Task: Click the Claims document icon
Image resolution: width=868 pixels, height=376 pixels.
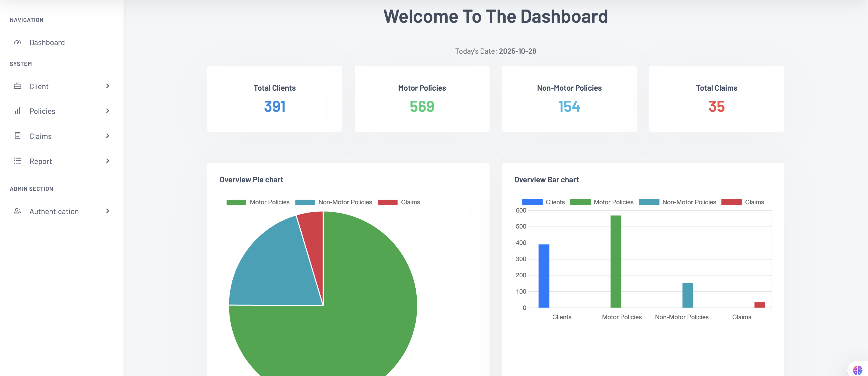Action: [x=18, y=136]
